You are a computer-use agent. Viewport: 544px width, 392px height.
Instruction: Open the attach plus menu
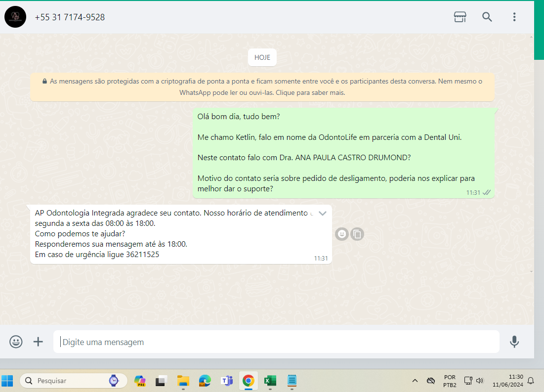coord(38,342)
